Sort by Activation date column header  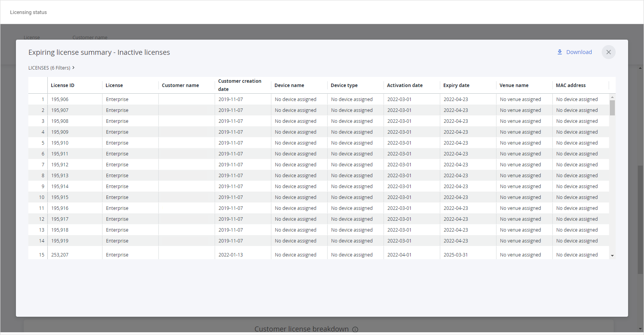click(x=404, y=85)
